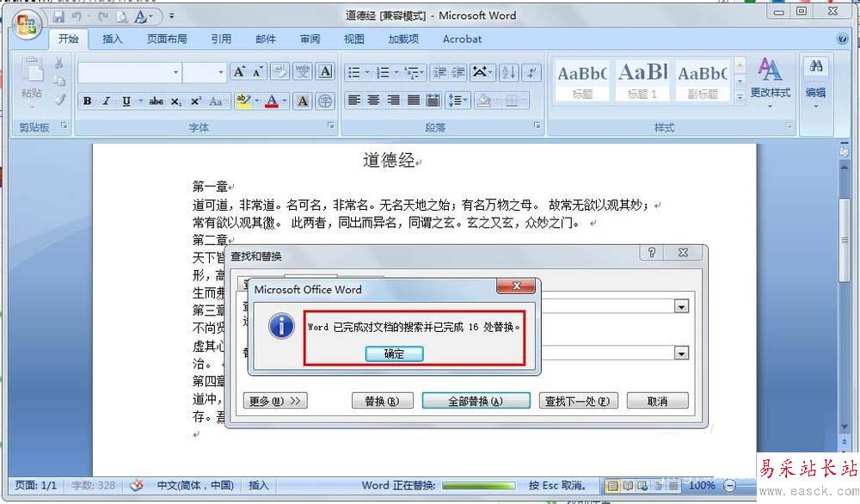This screenshot has height=504, width=860.
Task: Click the format painter brush
Action: tap(59, 99)
